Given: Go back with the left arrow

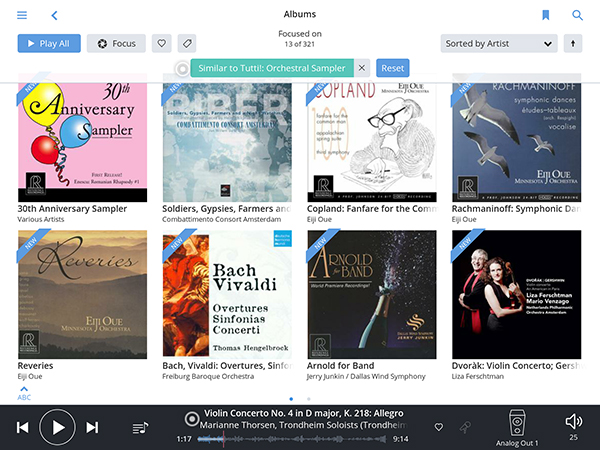Looking at the screenshot, I should (x=54, y=15).
